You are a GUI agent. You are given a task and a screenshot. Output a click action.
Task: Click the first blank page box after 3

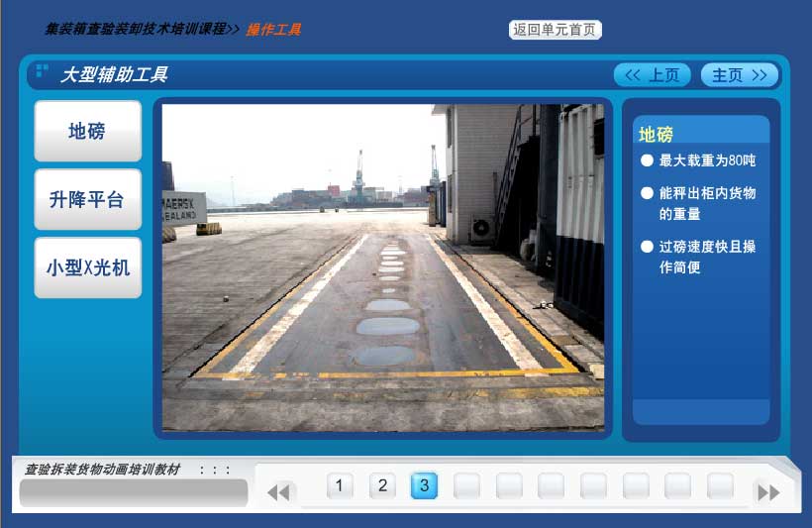click(466, 485)
